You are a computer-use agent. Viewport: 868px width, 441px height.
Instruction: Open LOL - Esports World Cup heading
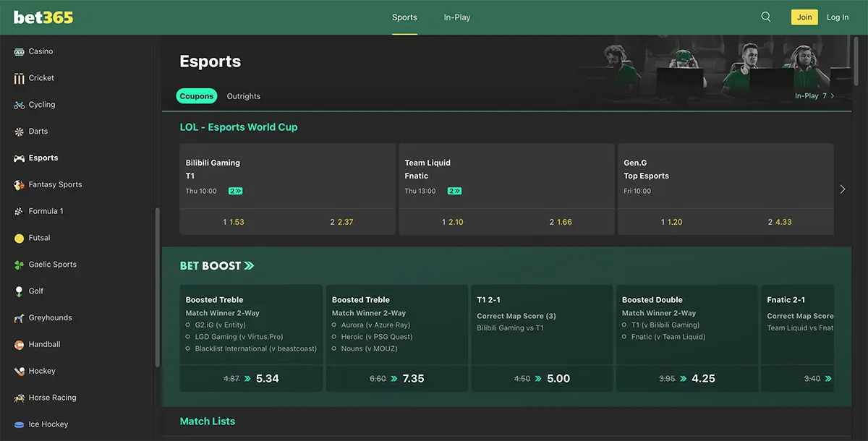239,127
